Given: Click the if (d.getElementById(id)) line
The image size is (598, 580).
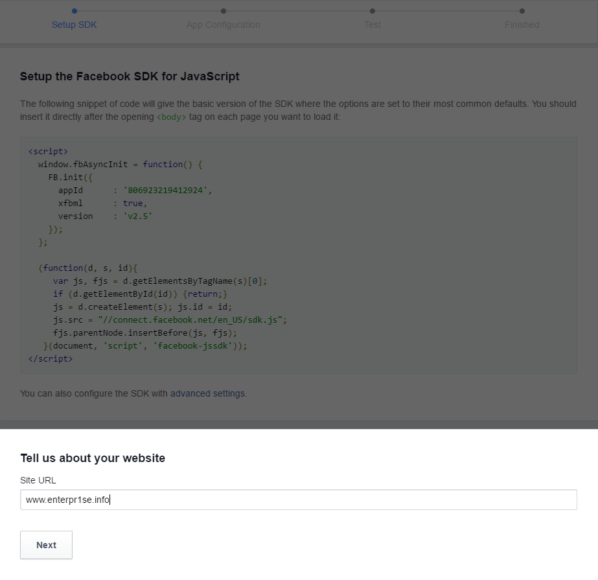Looking at the screenshot, I should tap(140, 294).
